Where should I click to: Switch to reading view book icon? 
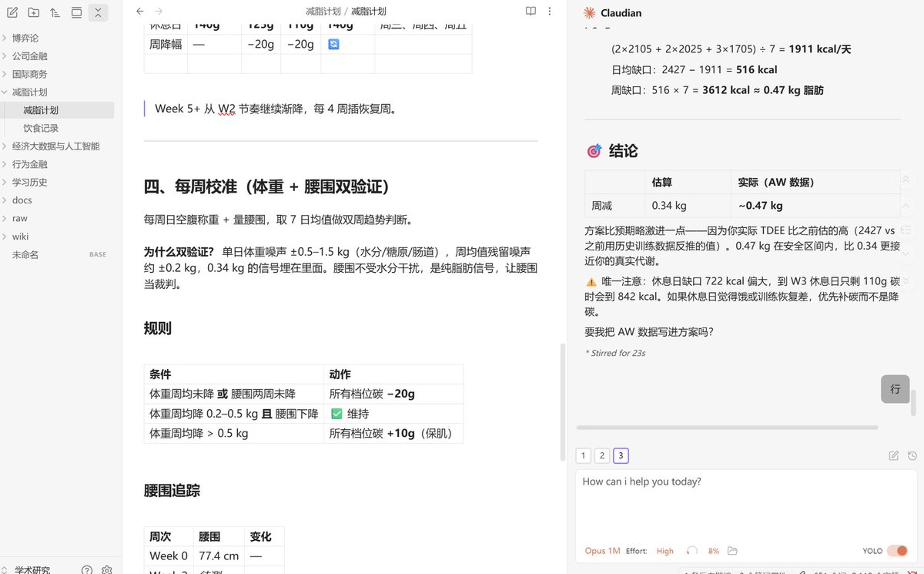tap(531, 12)
